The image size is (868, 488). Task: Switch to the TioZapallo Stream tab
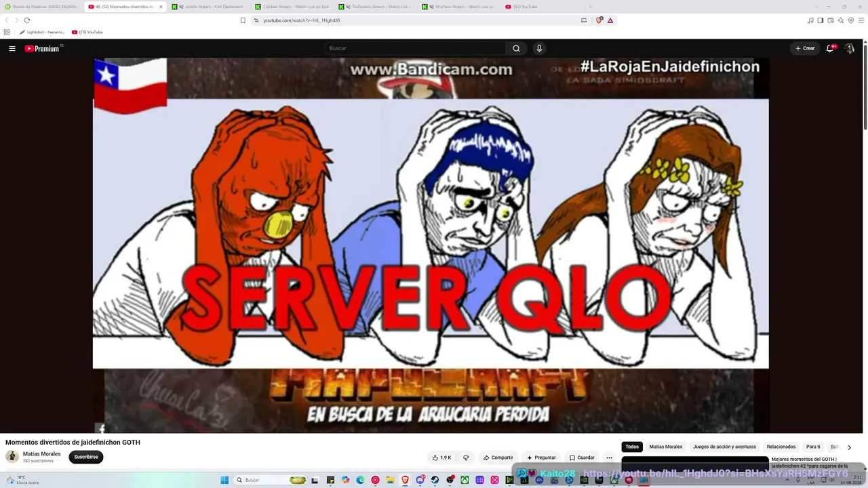[376, 7]
